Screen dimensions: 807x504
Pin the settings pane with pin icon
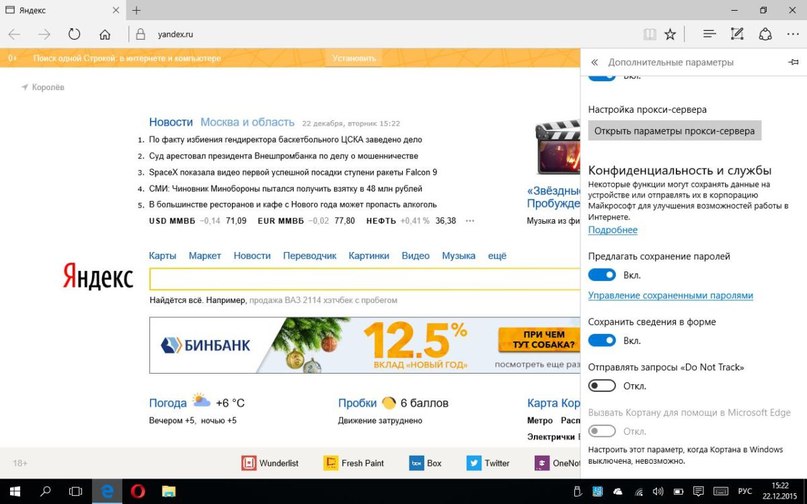coord(793,62)
